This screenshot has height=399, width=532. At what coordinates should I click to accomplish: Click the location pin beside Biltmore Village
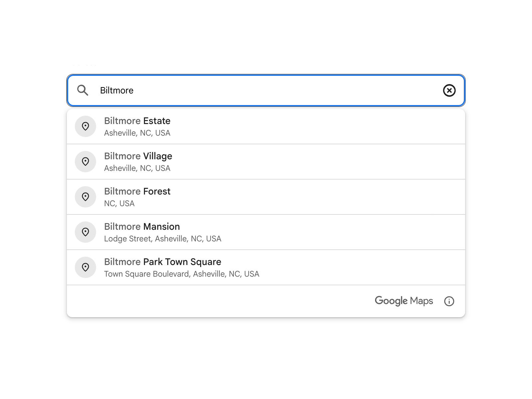tap(85, 162)
